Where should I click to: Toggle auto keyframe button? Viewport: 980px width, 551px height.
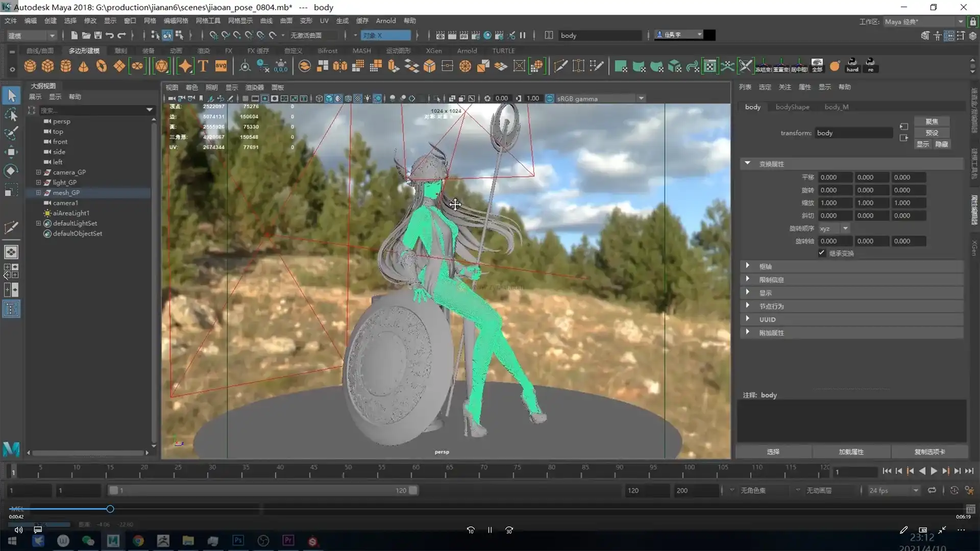point(954,490)
